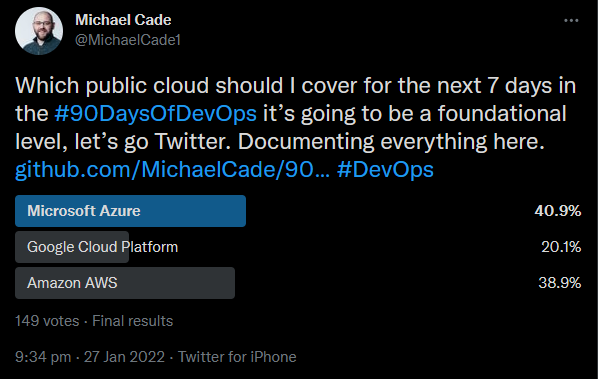Image resolution: width=598 pixels, height=379 pixels.
Task: Open the 9:34 pm timestamp link
Action: point(43,357)
